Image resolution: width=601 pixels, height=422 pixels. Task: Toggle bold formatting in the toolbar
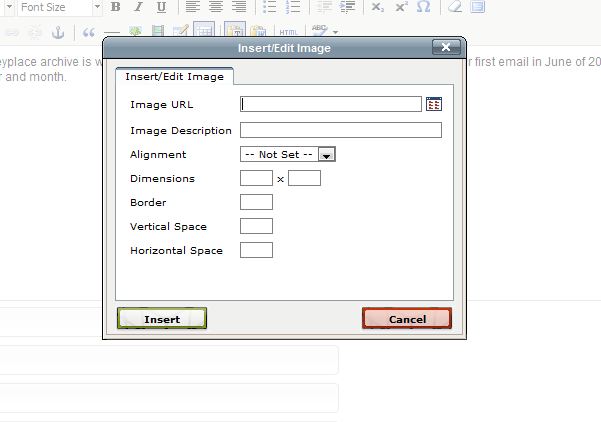pos(115,7)
